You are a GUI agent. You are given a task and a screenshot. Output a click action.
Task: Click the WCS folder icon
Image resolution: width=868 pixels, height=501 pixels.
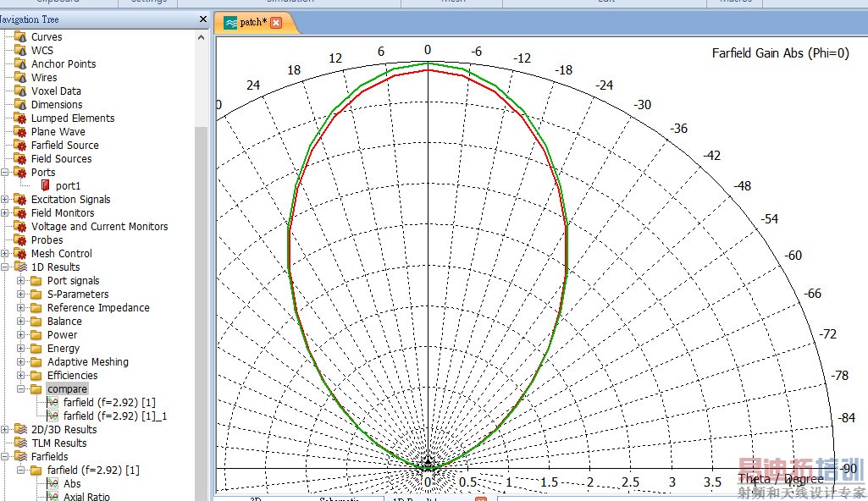click(x=20, y=50)
